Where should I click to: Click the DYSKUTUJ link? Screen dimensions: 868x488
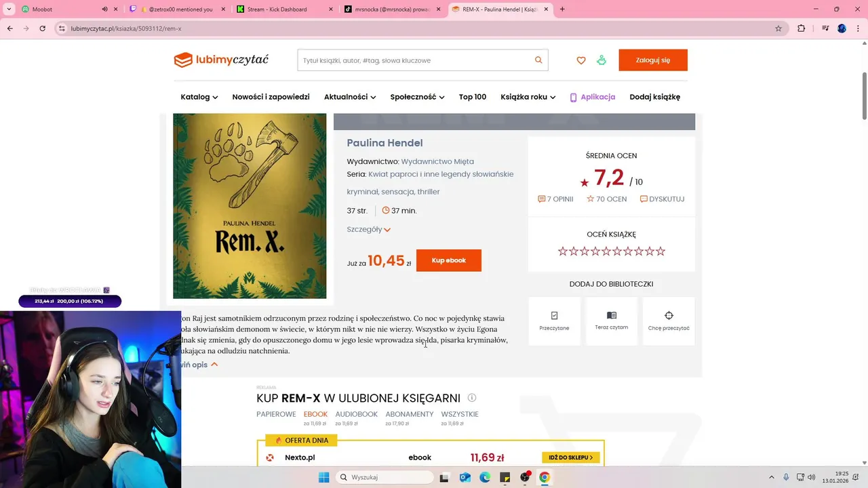click(662, 199)
